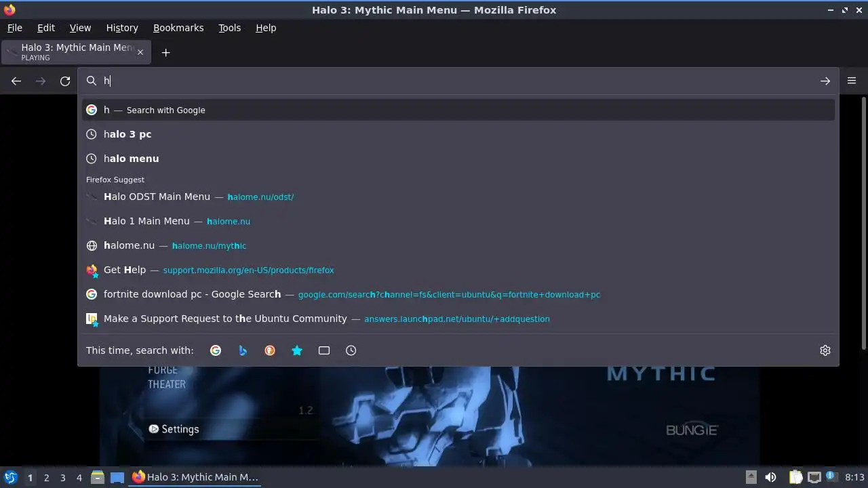Click the show desktop taskbar icon
This screenshot has width=868, height=488.
pyautogui.click(x=117, y=477)
